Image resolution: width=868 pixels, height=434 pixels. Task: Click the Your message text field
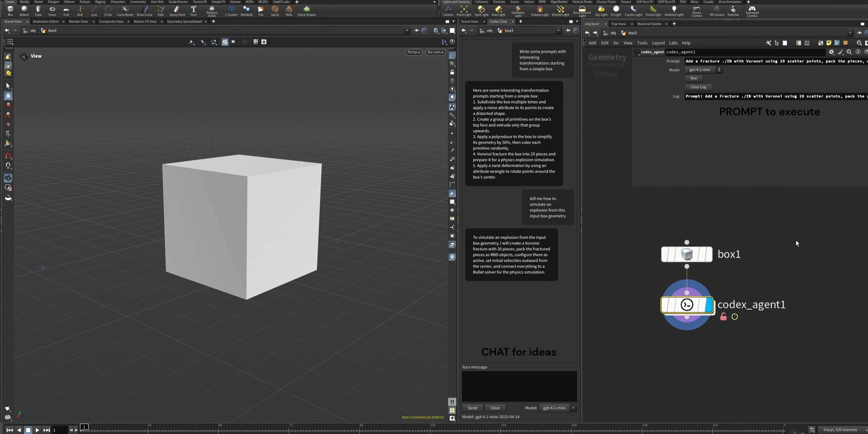tap(519, 386)
